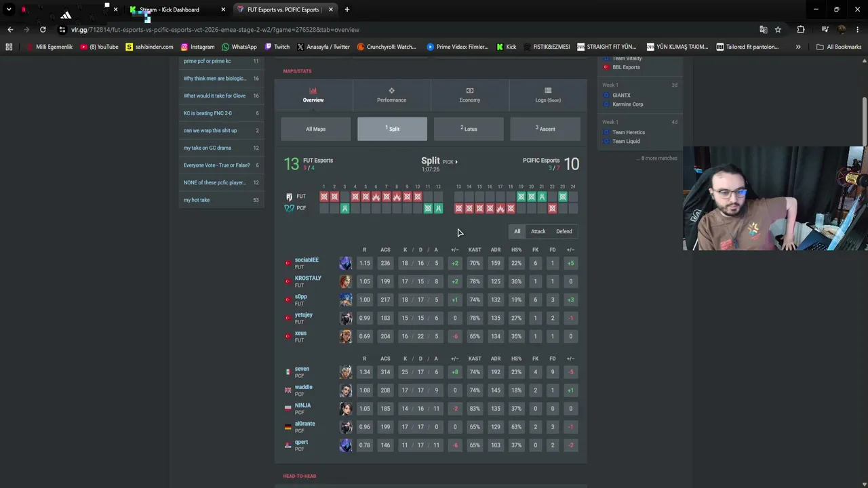The image size is (868, 488).
Task: Open the Kick bookmark shortcut
Action: [506, 47]
